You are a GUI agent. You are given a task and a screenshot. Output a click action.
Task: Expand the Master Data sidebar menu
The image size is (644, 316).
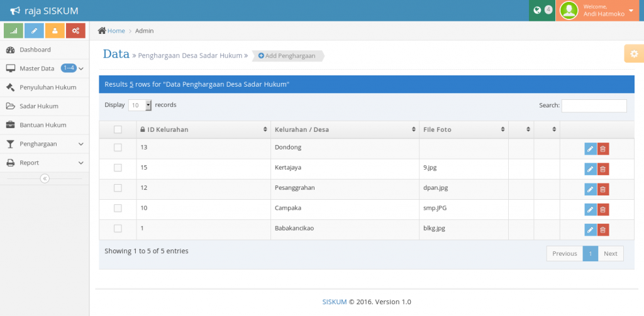[x=44, y=68]
